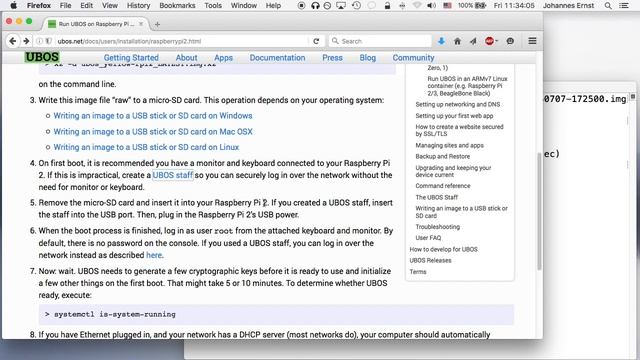The height and width of the screenshot is (360, 640).
Task: Click the battery status indicator
Action: pos(472,6)
